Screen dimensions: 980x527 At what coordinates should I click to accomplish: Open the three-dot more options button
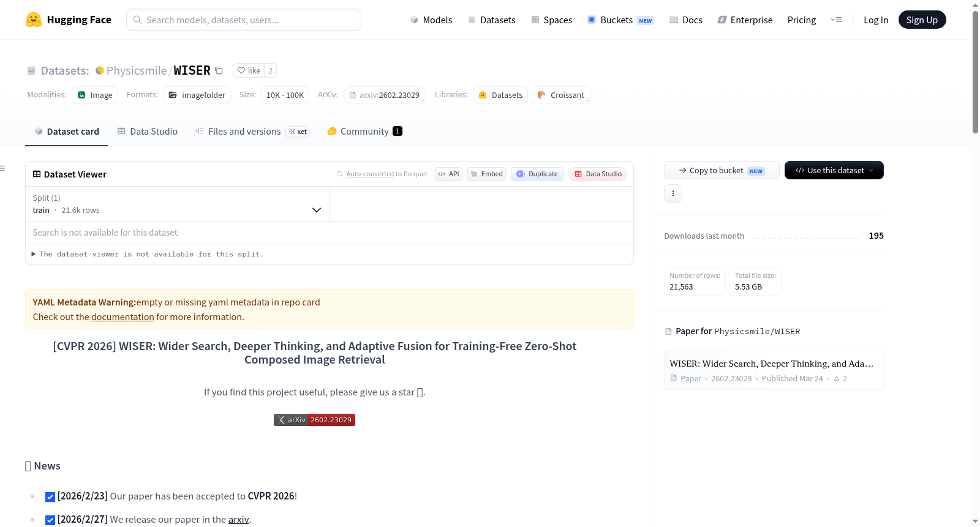pos(673,193)
